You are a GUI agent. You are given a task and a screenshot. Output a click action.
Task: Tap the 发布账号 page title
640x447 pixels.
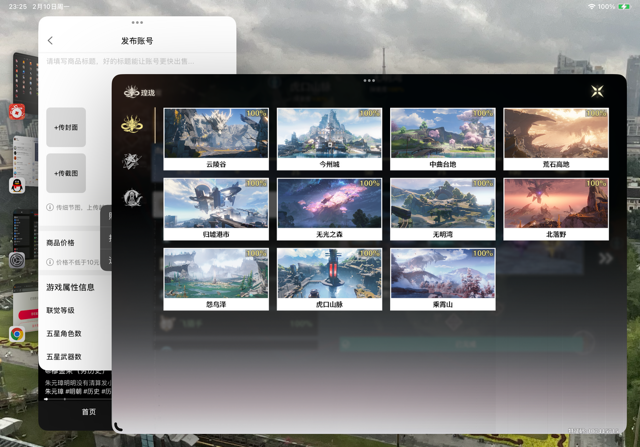click(137, 41)
